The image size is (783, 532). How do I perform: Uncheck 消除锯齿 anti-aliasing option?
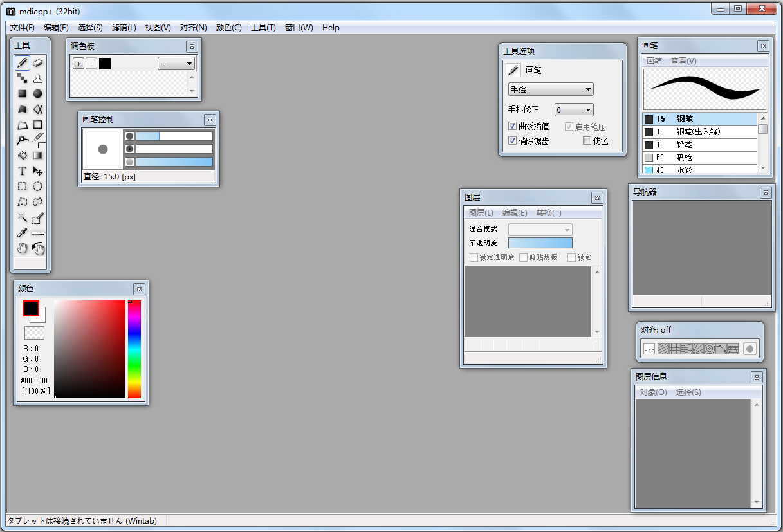[512, 140]
